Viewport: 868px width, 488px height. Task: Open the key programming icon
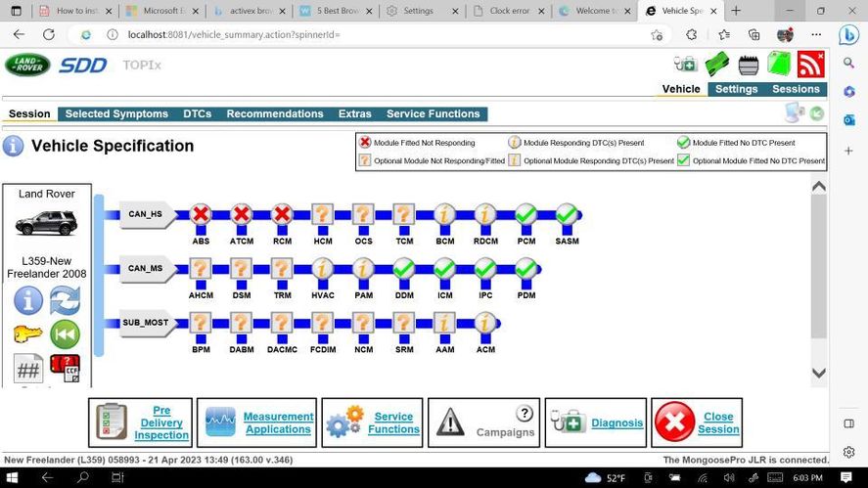point(27,334)
